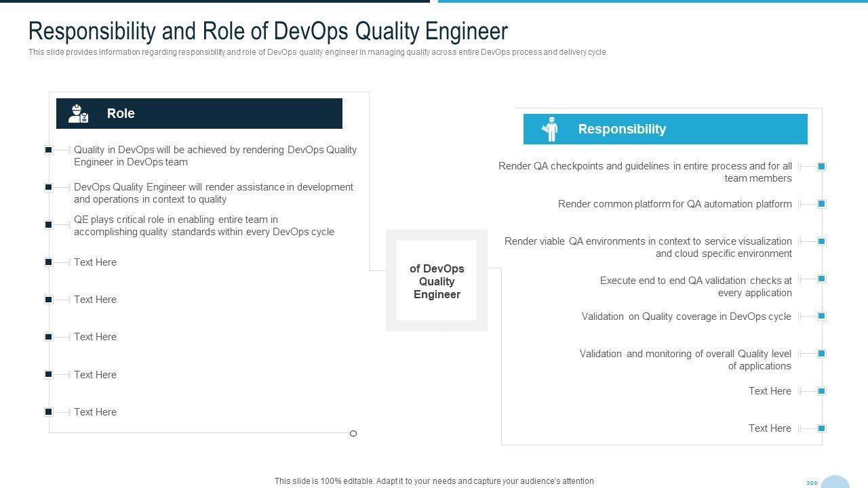Click blue bullet next to 'Render common platform'
This screenshot has width=868, height=488.
point(821,203)
